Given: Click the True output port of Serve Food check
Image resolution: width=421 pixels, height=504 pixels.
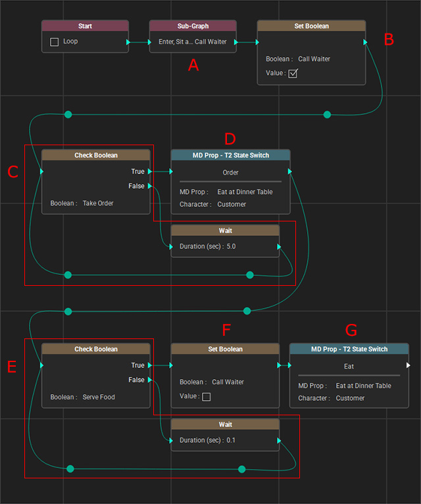Looking at the screenshot, I should 150,365.
